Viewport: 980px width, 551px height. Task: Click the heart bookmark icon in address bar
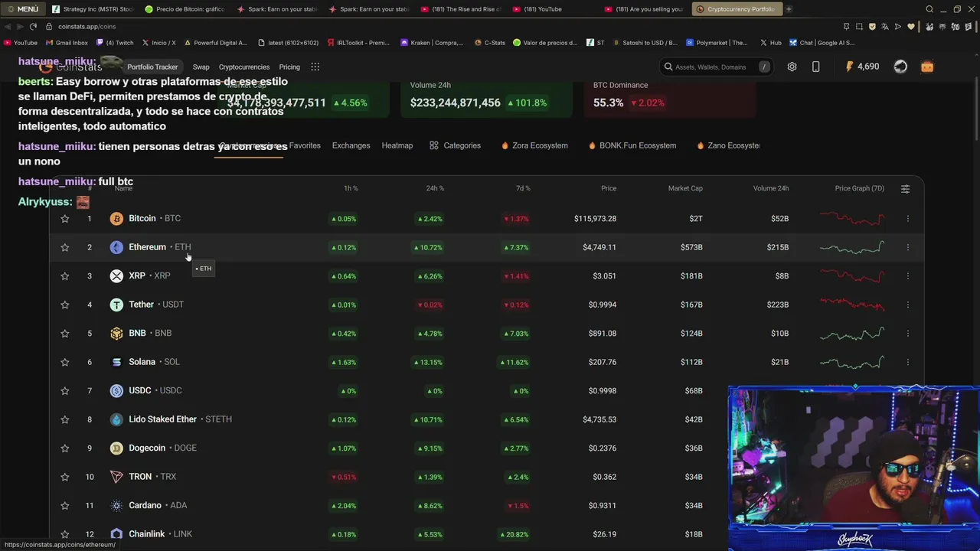pos(911,26)
